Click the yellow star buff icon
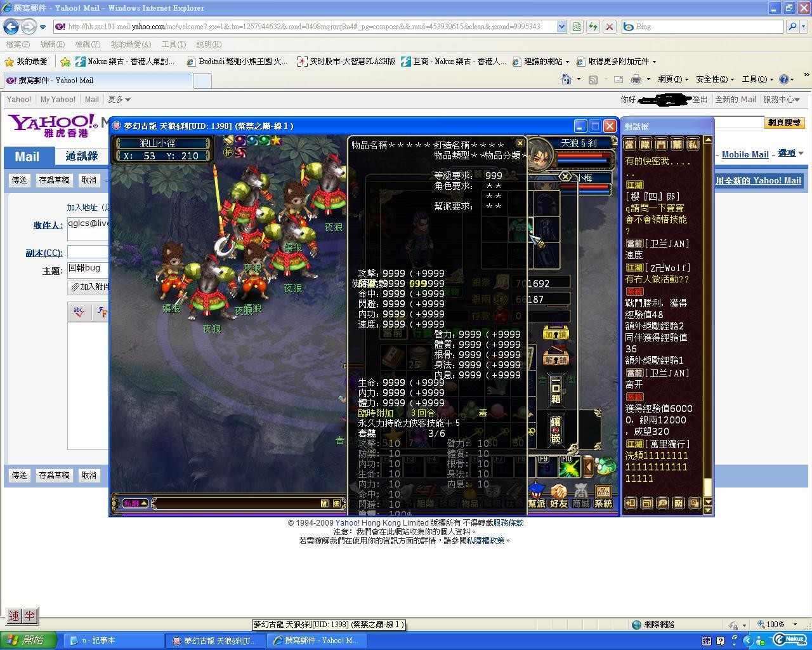Screen dimensions: 812x650 tap(276, 140)
